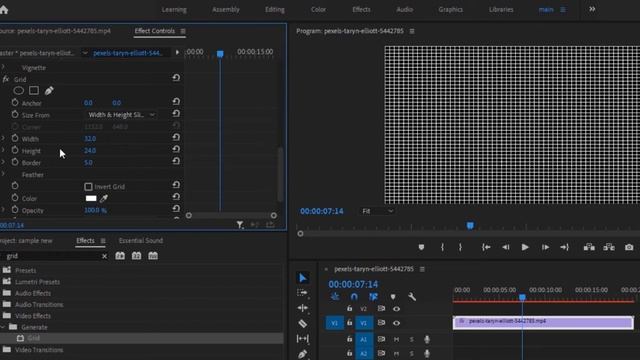Switch to the Color workspace
Screen dimensions: 640x360
pos(318,9)
